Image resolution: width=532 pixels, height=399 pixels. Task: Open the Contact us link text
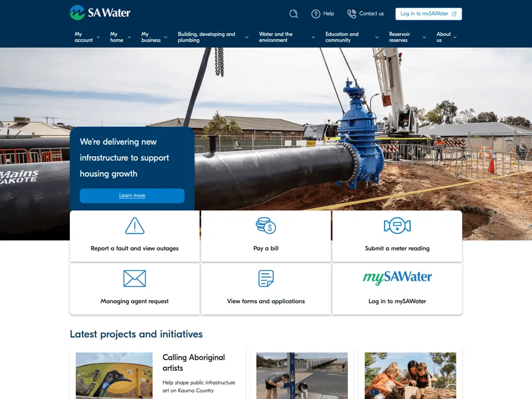[x=371, y=13]
